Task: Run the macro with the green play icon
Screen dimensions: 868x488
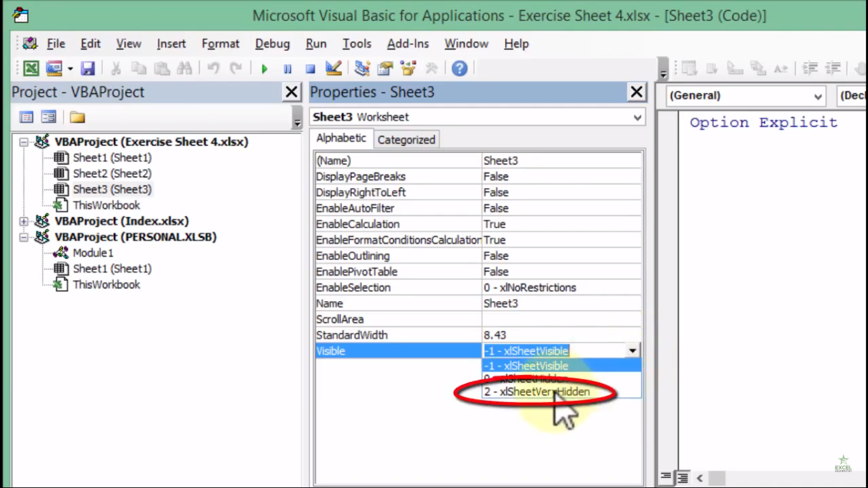Action: click(x=264, y=68)
